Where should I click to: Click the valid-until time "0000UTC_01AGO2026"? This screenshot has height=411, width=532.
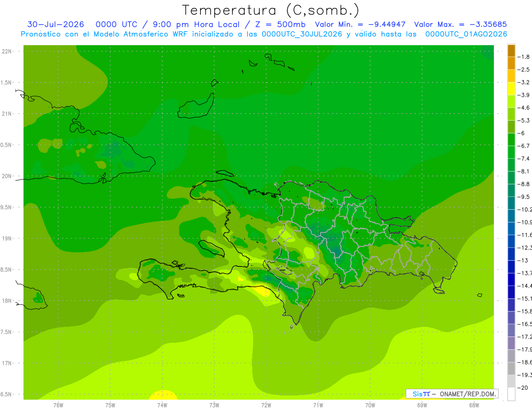click(466, 34)
